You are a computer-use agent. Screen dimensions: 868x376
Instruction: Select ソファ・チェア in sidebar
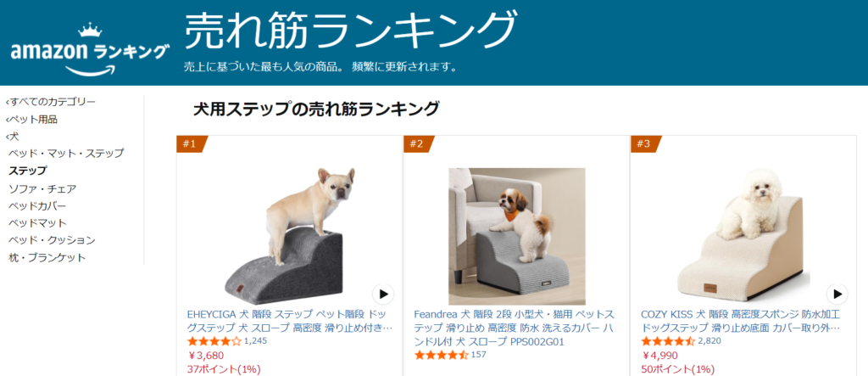(42, 188)
